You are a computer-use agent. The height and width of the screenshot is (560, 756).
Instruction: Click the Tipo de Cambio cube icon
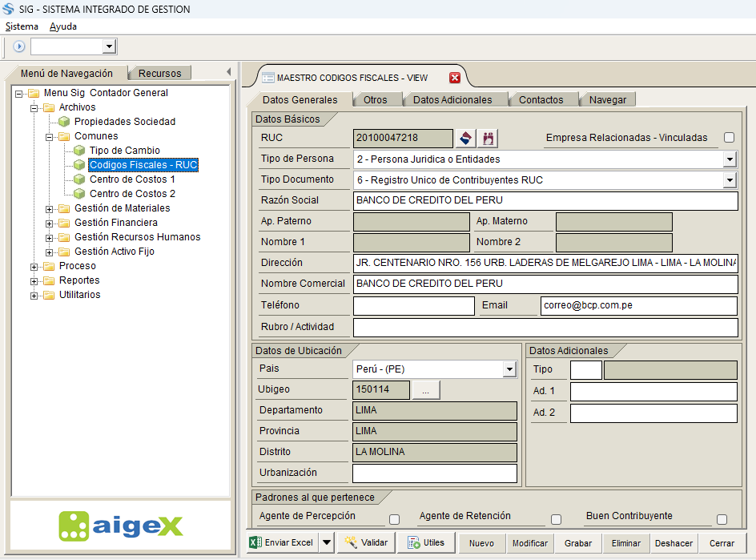(x=79, y=151)
